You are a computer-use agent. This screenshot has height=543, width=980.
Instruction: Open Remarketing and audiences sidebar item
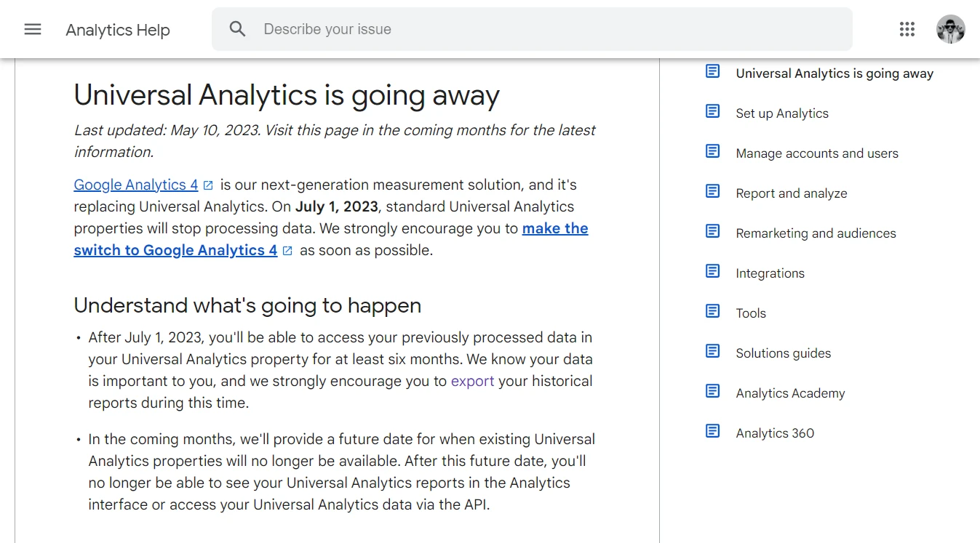pos(816,233)
